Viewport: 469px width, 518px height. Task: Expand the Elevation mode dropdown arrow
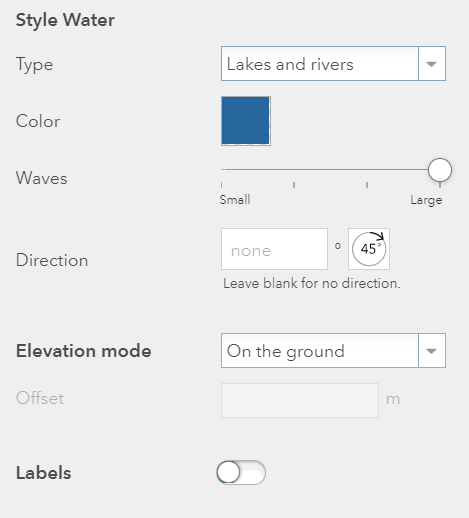(x=432, y=351)
